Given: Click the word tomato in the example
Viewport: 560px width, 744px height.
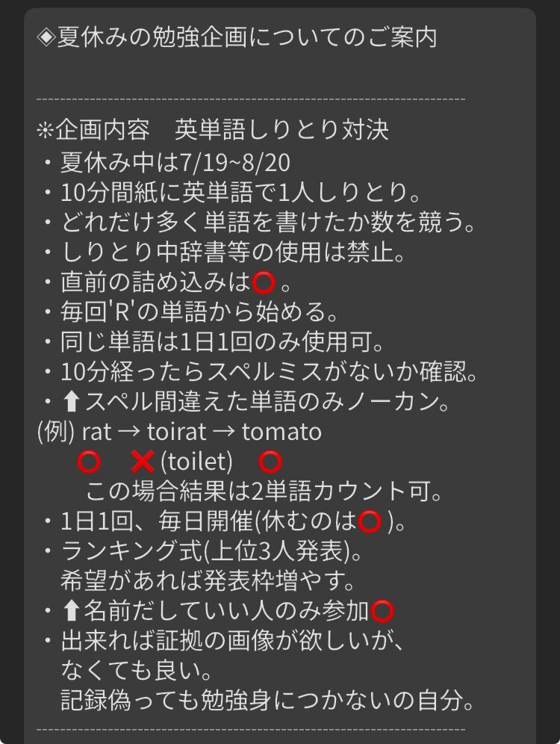Looking at the screenshot, I should tap(281, 432).
